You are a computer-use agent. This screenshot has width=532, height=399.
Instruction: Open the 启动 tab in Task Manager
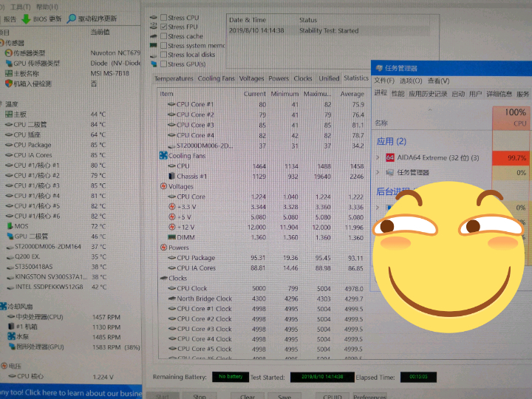458,94
